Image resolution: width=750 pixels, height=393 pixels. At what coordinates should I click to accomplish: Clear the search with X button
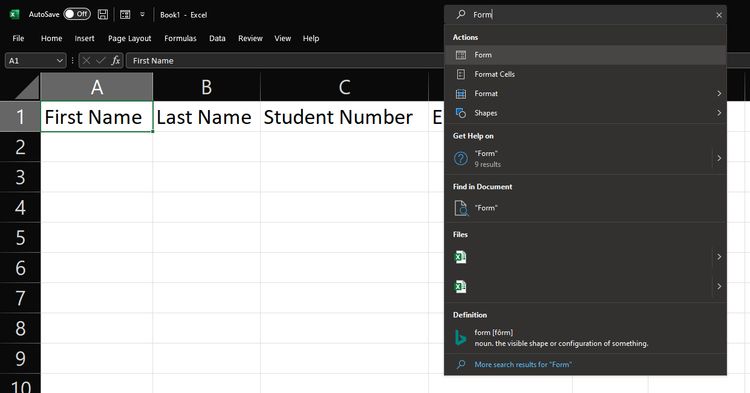coord(719,15)
